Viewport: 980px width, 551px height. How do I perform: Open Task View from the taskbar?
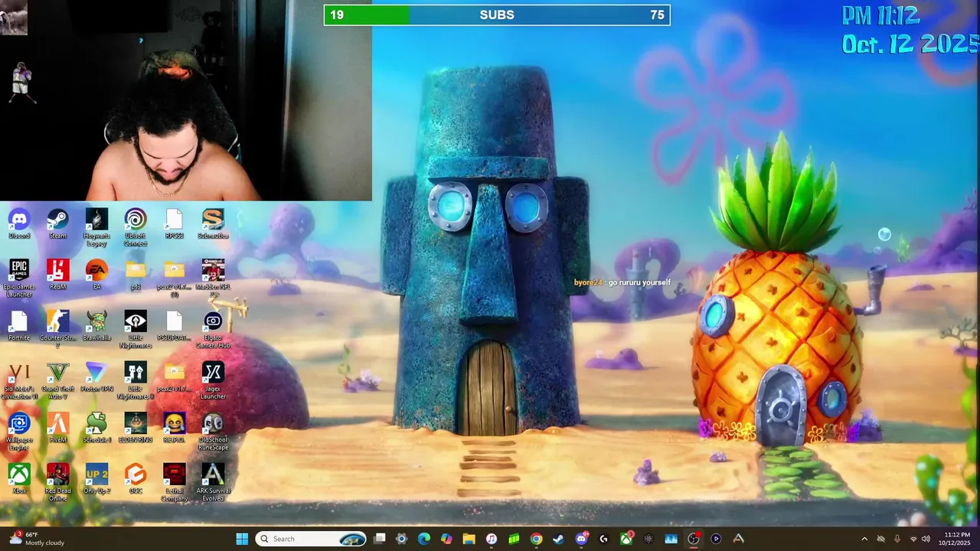379,539
